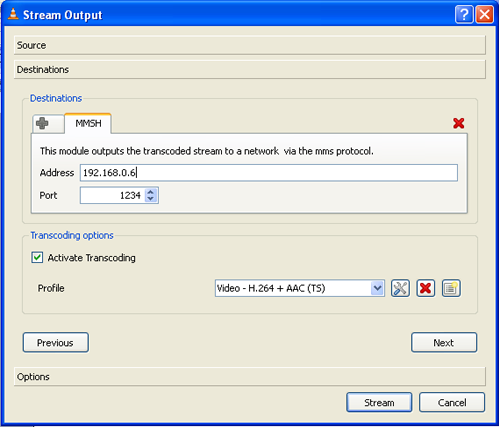Click the VLC cone icon in the title bar
The image size is (500, 427).
coord(13,14)
